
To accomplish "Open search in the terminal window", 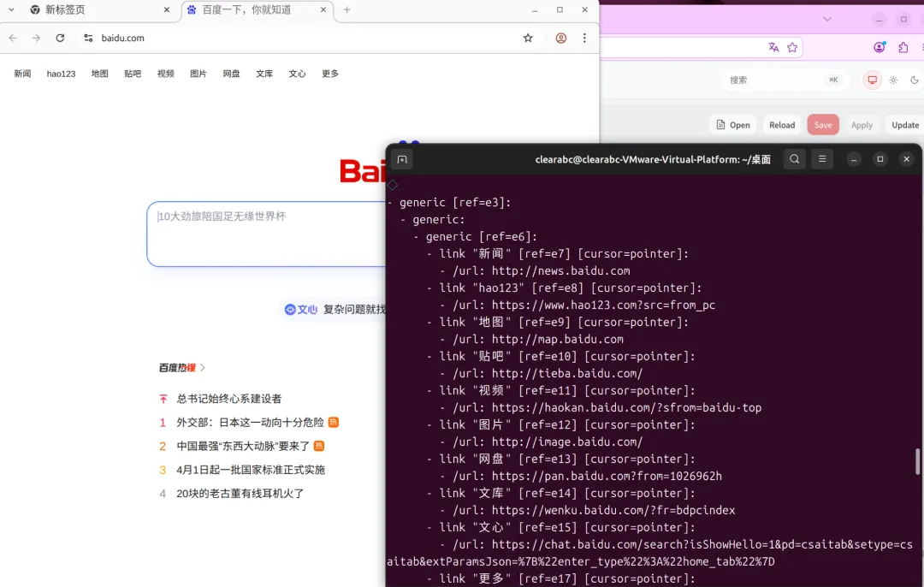I will [794, 159].
